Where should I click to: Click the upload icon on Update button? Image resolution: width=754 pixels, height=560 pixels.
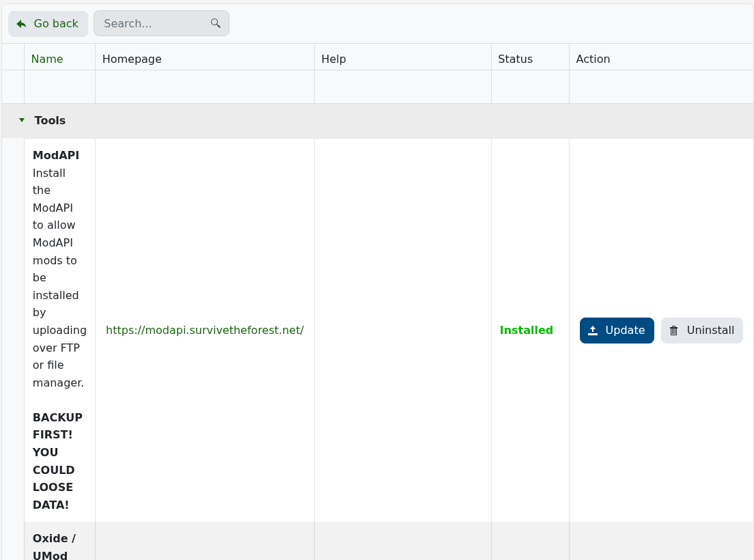click(593, 331)
